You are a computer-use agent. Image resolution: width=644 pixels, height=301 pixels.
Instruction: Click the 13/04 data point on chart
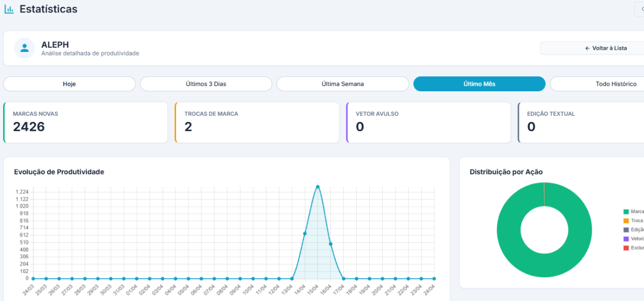pos(292,279)
